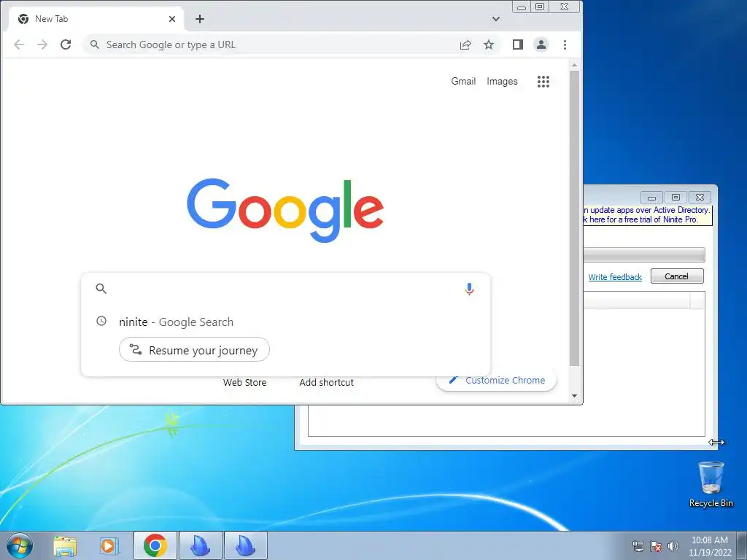
Task: Open Gmail link
Action: click(463, 82)
